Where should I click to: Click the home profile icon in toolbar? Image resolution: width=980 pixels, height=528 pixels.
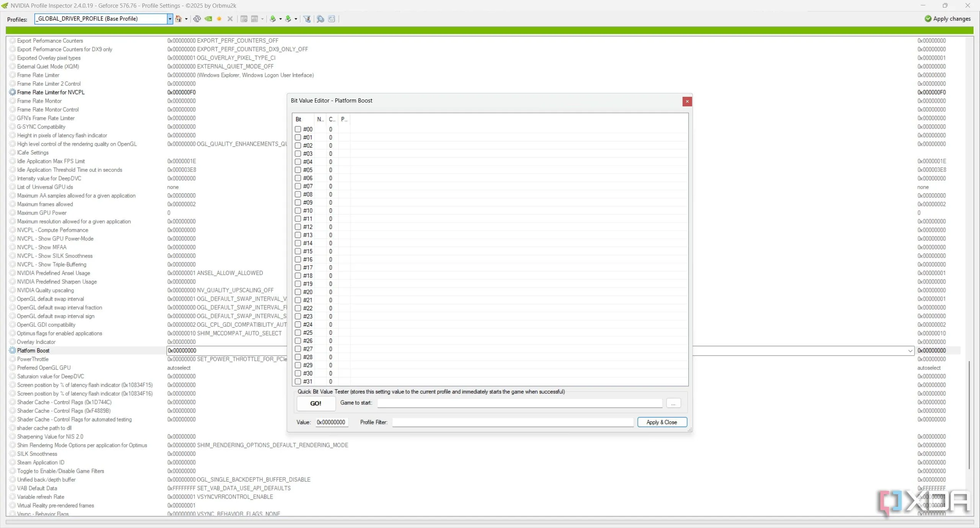pyautogui.click(x=178, y=19)
